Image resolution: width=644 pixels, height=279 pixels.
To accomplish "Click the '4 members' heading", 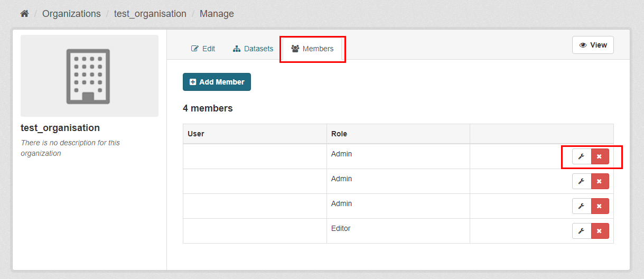I will [x=208, y=108].
